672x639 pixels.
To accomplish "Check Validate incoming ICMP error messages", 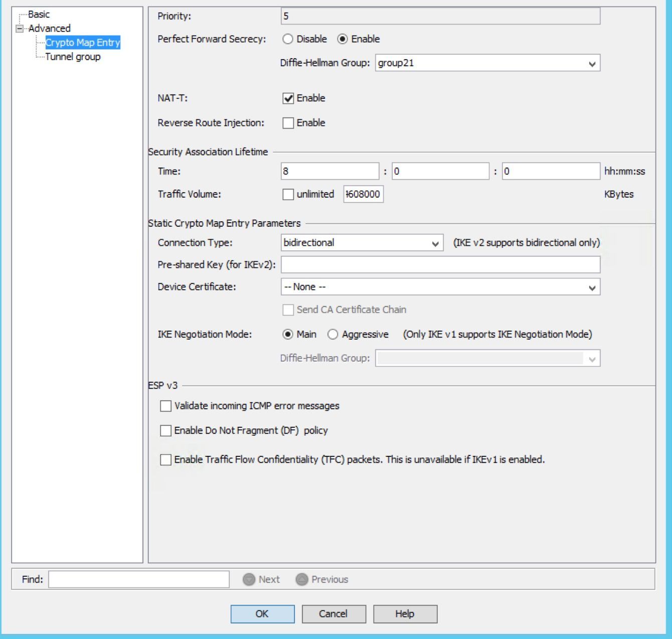I will pos(165,406).
